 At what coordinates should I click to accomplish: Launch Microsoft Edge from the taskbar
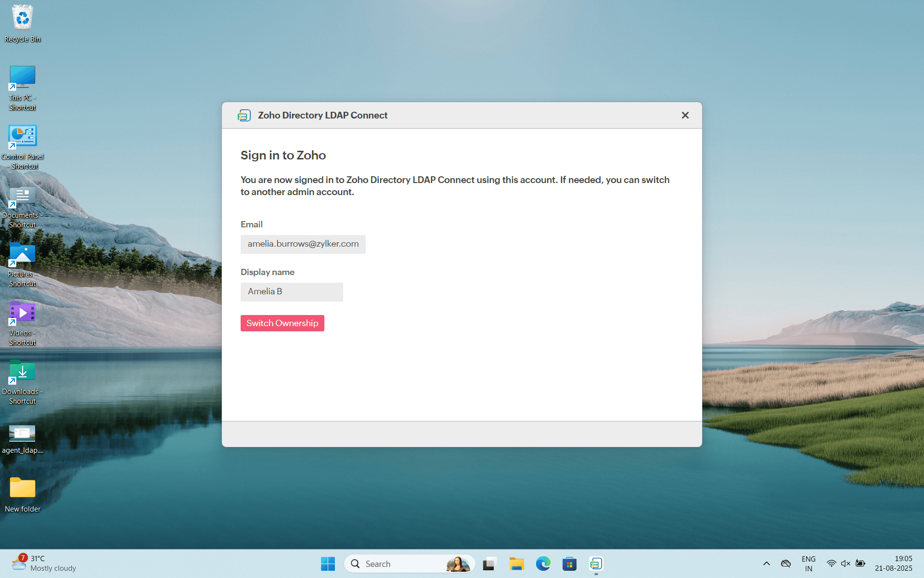[543, 564]
